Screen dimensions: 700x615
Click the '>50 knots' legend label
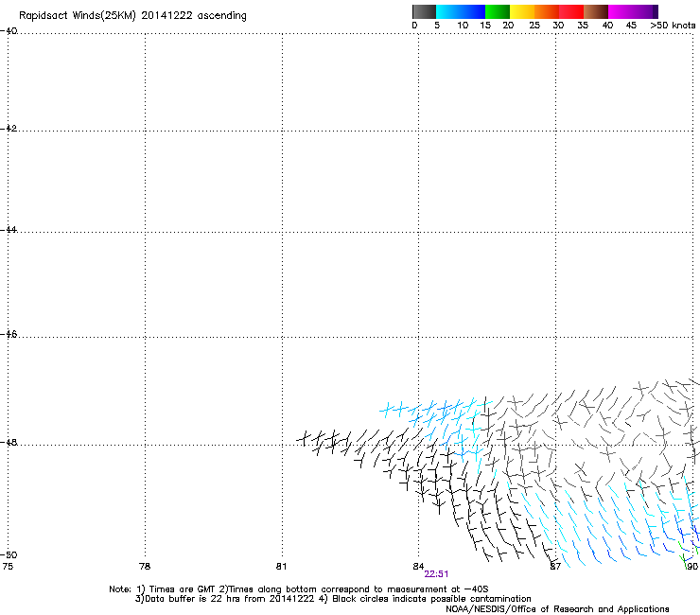click(x=673, y=26)
